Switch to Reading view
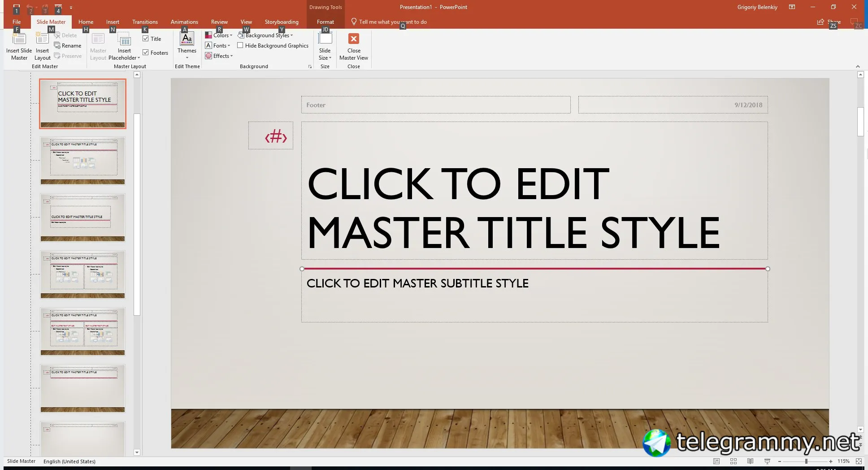 [x=750, y=461]
